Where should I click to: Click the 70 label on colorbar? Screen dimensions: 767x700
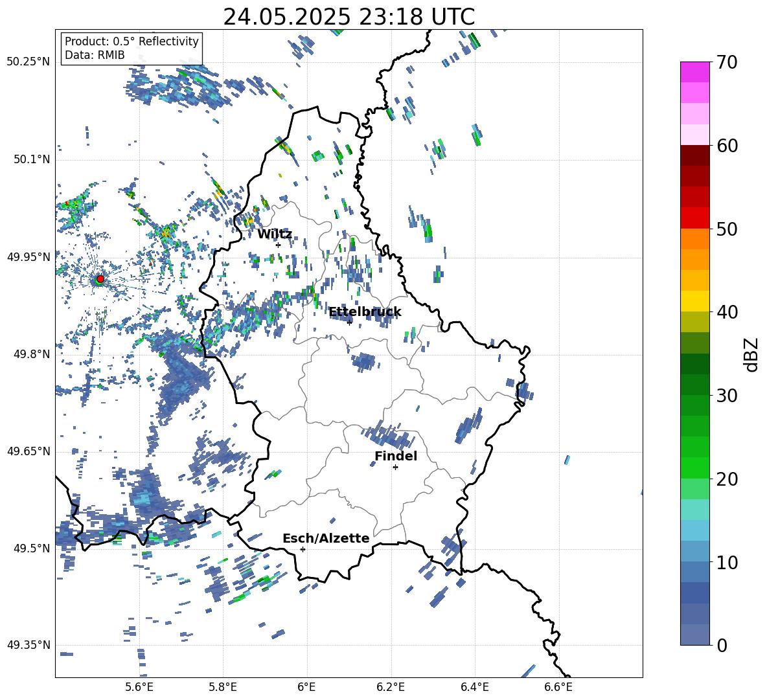[x=727, y=62]
